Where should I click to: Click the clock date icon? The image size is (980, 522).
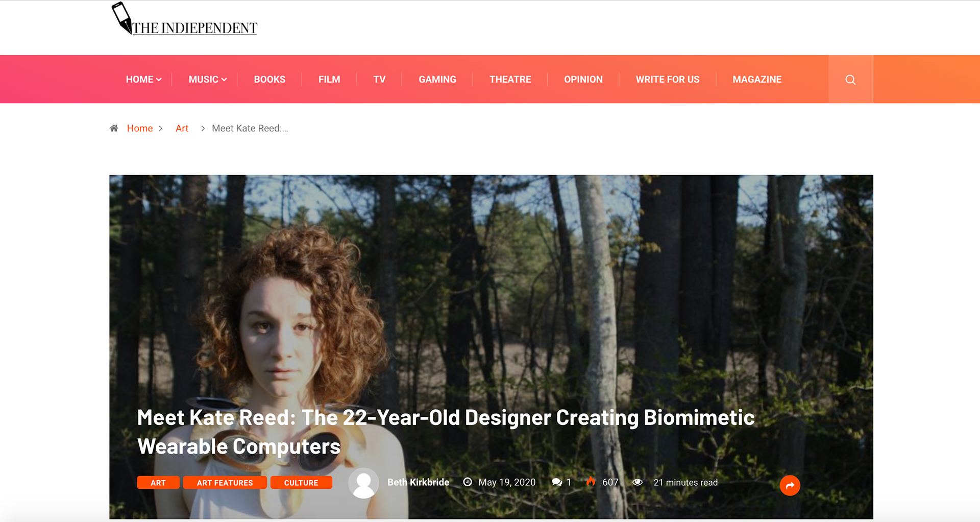(468, 482)
